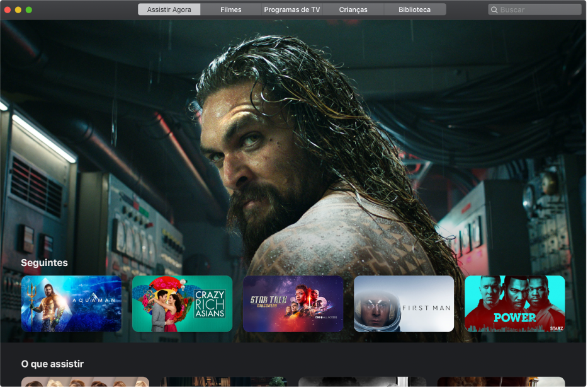588x387 pixels.
Task: Select the Crazy Rich Asians movie
Action: [182, 303]
